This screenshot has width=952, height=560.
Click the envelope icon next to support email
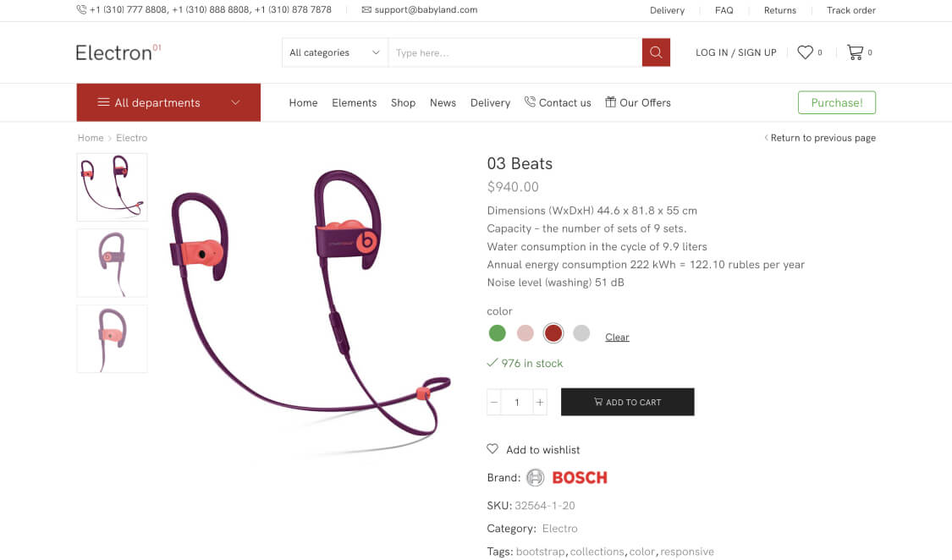366,9
